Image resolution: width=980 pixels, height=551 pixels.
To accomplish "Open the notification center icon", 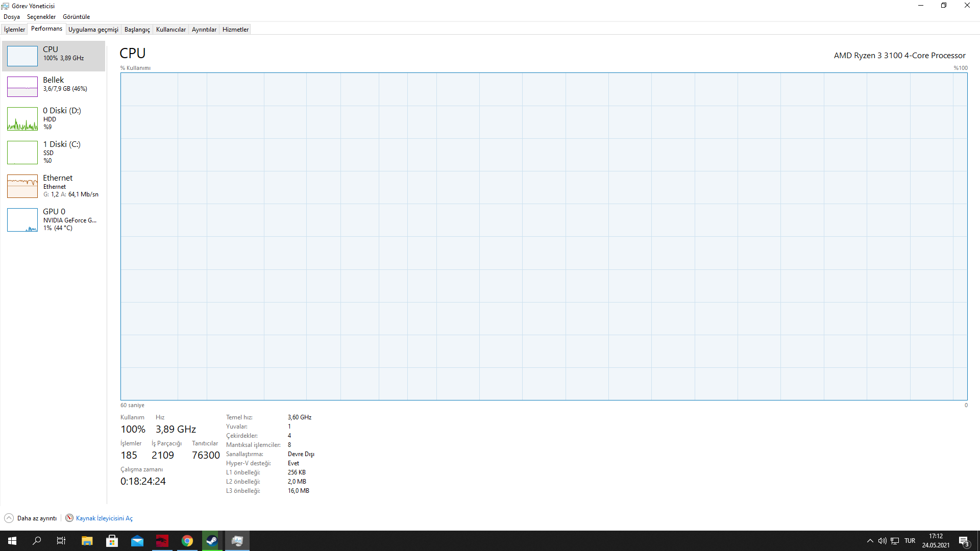I will tap(964, 541).
